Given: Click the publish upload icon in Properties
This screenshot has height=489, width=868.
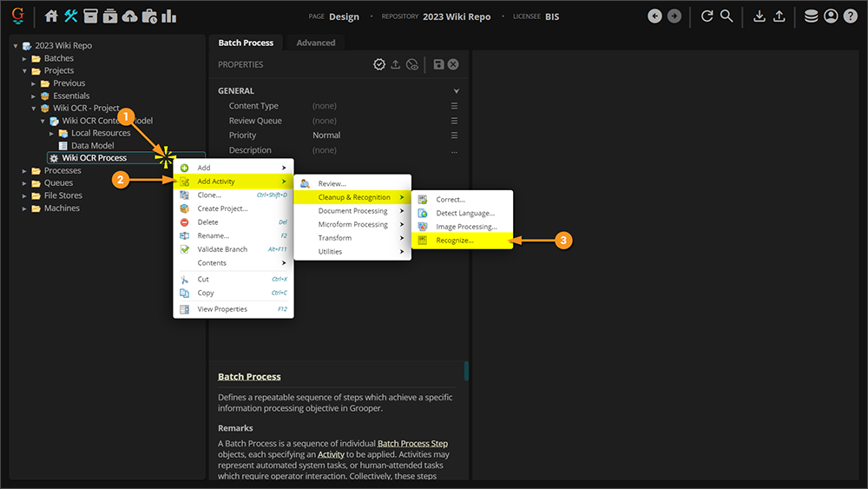Looking at the screenshot, I should click(395, 64).
